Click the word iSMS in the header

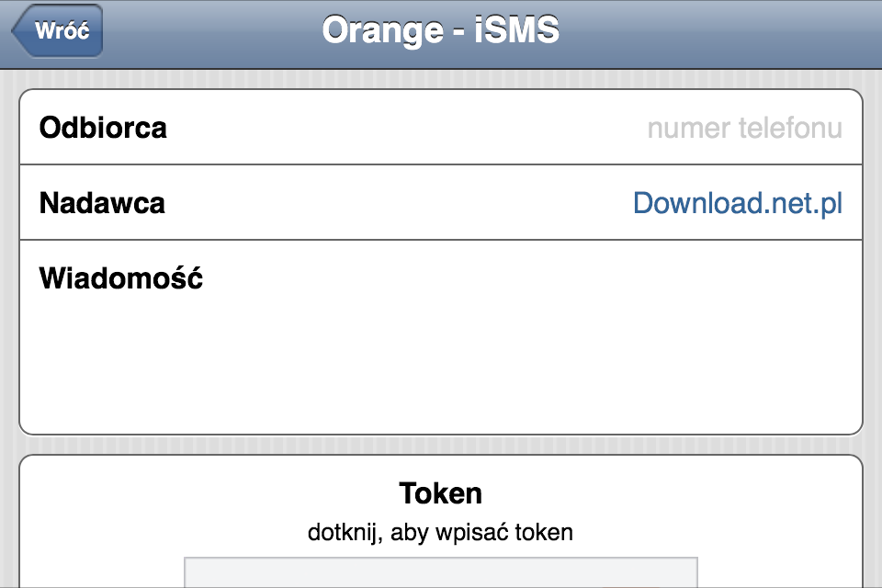517,29
